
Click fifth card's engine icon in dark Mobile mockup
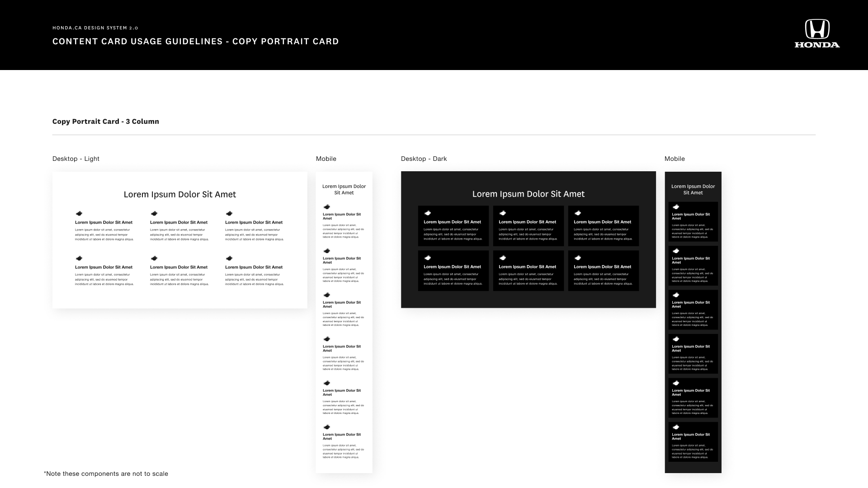(x=675, y=383)
